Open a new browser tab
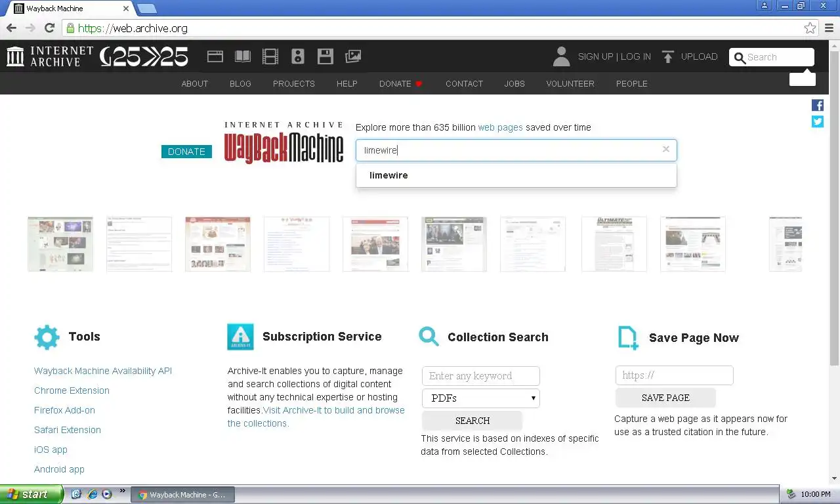The image size is (840, 504). pyautogui.click(x=146, y=9)
